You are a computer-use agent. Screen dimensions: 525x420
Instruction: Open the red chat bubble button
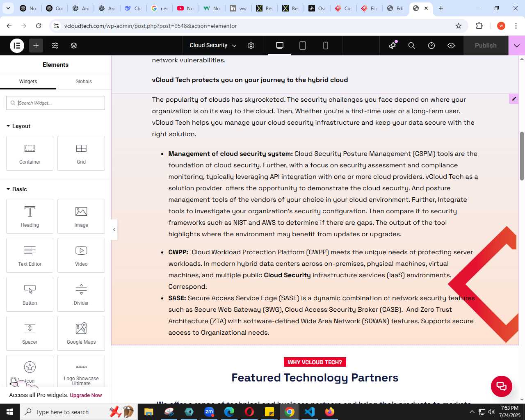pyautogui.click(x=501, y=386)
